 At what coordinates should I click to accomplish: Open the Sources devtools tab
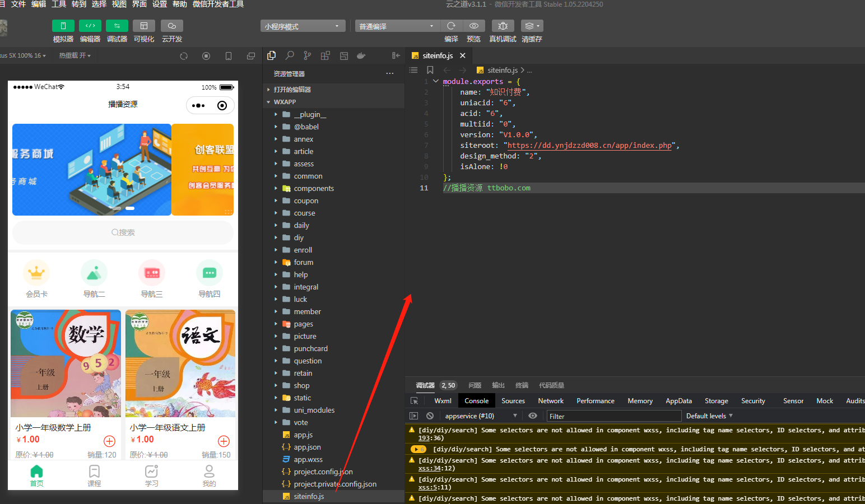(x=513, y=401)
